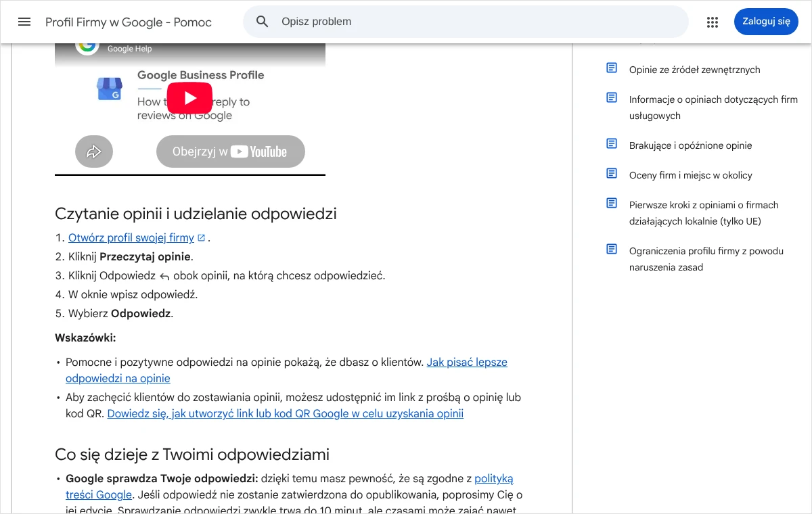This screenshot has width=812, height=514.
Task: Click the video share arrow icon
Action: pyautogui.click(x=94, y=151)
